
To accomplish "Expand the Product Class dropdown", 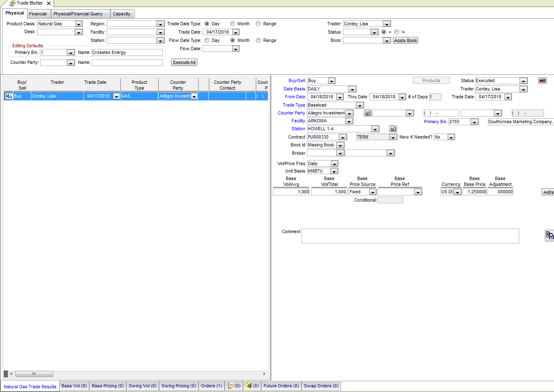I will coord(78,24).
